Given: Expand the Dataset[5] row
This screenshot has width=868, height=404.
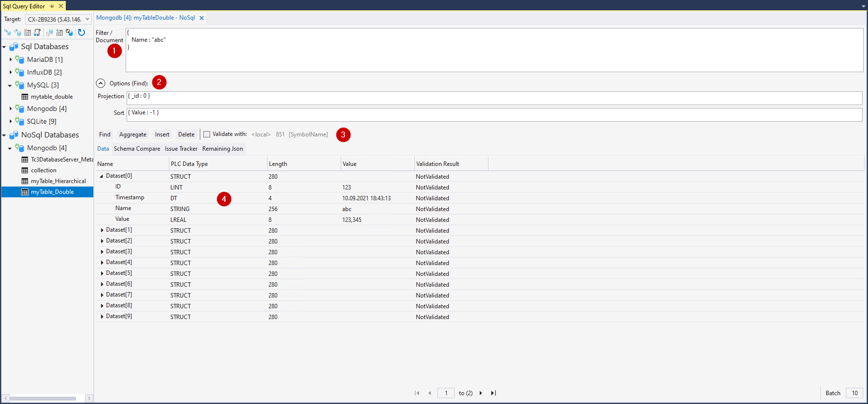Looking at the screenshot, I should [102, 273].
